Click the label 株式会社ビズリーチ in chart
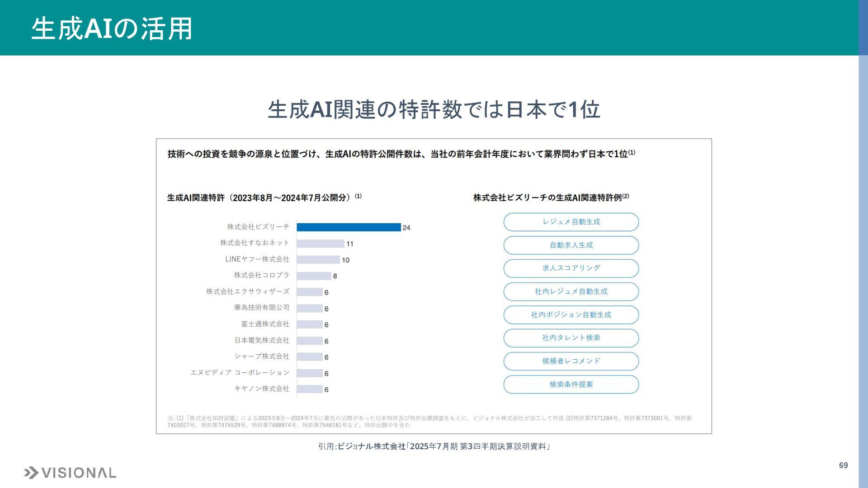 pos(258,227)
